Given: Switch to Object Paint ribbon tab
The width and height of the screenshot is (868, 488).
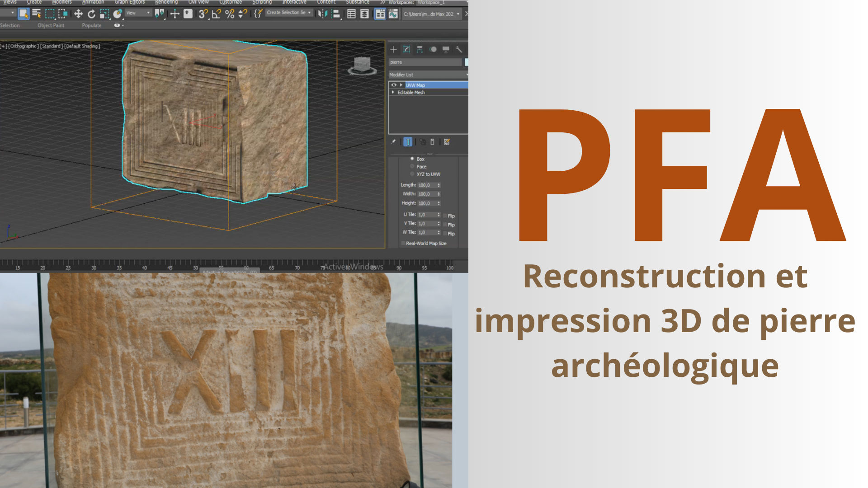Looking at the screenshot, I should (x=51, y=25).
